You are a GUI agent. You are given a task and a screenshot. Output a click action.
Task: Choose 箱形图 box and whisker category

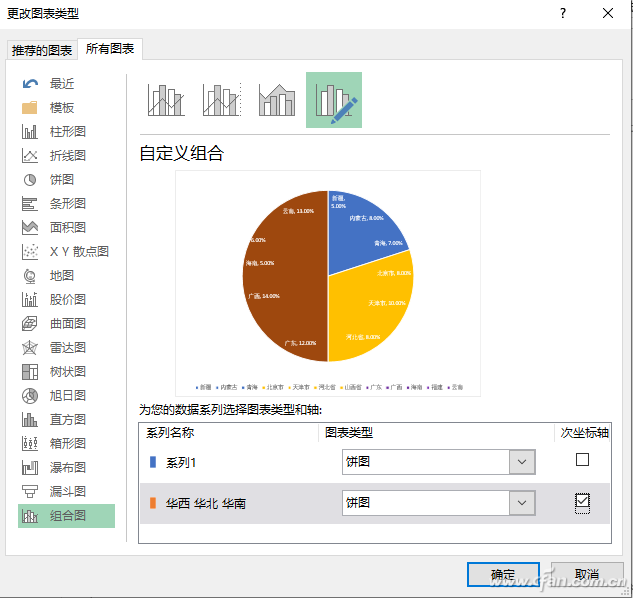click(66, 443)
